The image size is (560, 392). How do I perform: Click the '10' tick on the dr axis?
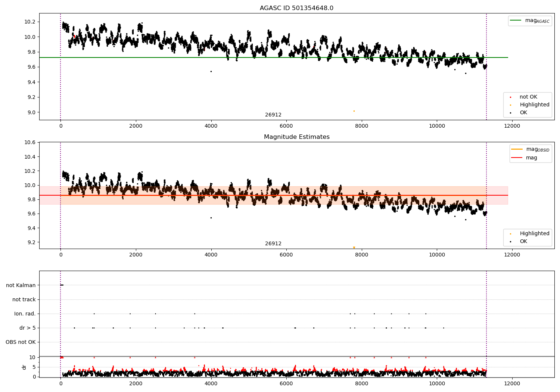32,357
